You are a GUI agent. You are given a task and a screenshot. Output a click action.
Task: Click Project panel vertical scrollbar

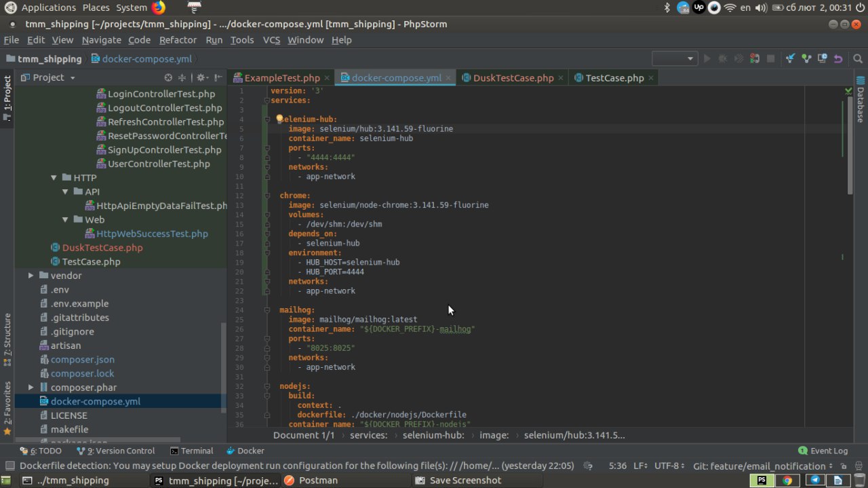point(224,367)
